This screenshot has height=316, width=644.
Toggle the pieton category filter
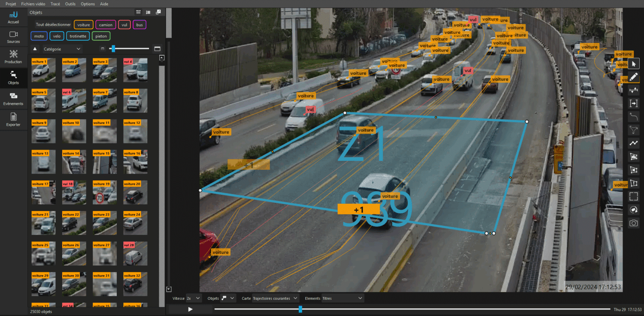pos(101,36)
